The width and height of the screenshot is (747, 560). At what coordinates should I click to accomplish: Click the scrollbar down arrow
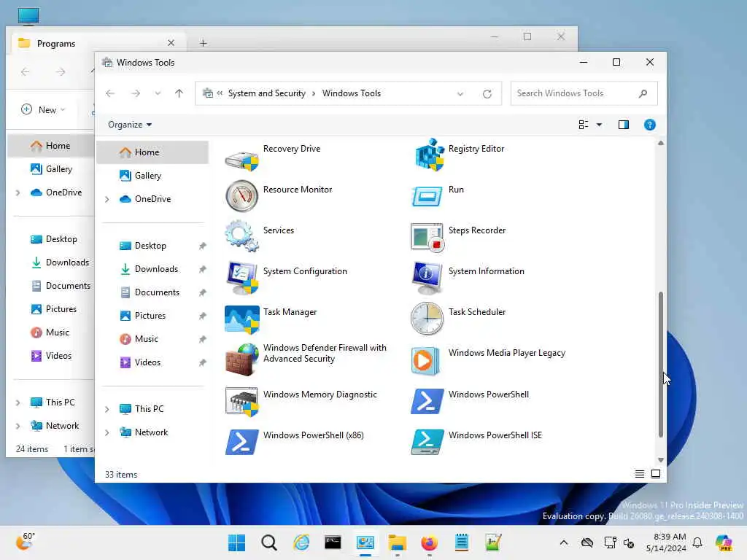[660, 460]
